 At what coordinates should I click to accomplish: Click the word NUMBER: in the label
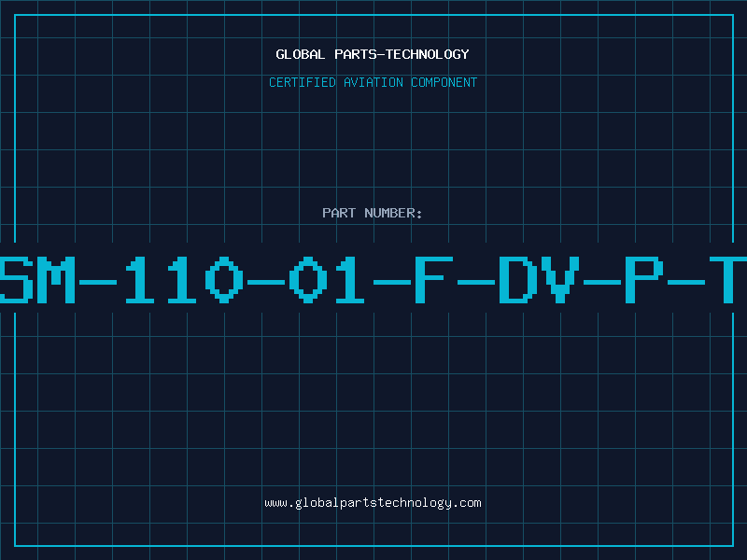click(393, 213)
